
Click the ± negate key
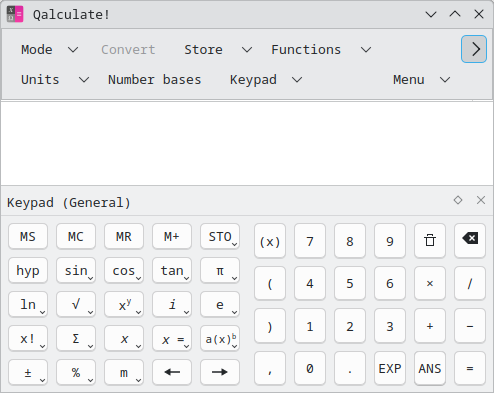(x=28, y=372)
